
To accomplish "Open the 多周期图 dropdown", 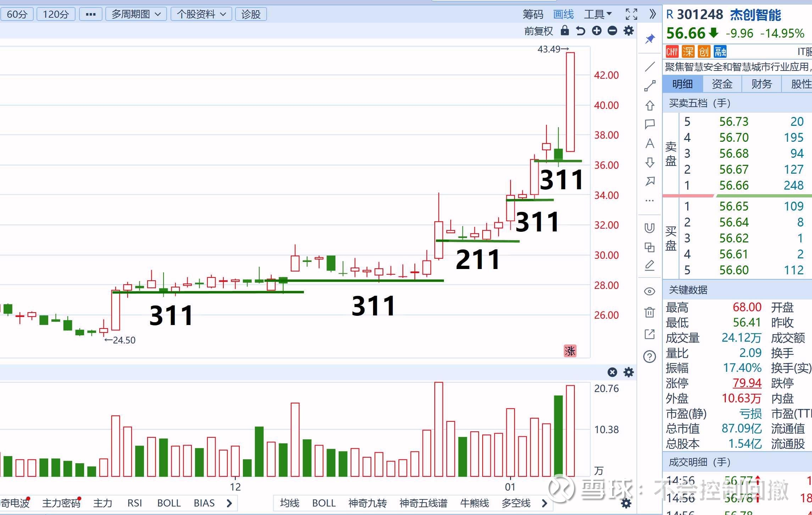I will point(136,14).
